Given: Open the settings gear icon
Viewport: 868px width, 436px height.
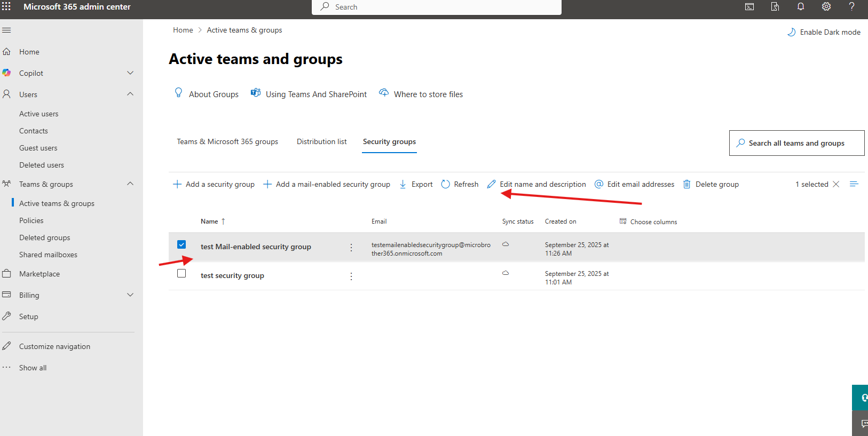Looking at the screenshot, I should (826, 6).
